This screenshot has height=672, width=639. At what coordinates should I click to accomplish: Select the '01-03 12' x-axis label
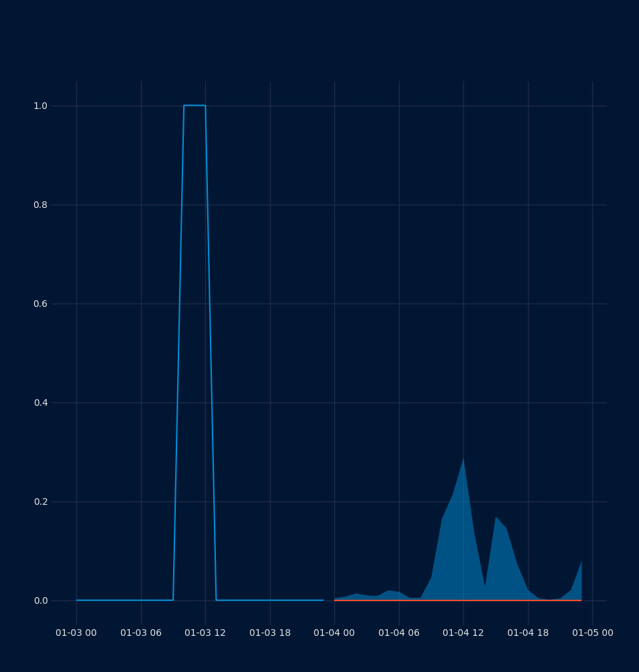pyautogui.click(x=205, y=633)
